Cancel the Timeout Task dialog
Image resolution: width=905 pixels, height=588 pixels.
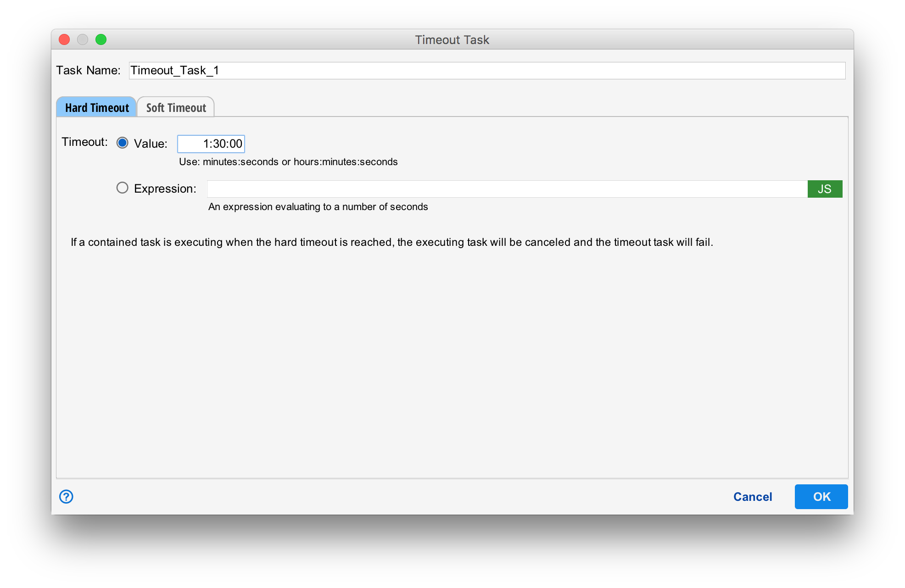coord(752,497)
